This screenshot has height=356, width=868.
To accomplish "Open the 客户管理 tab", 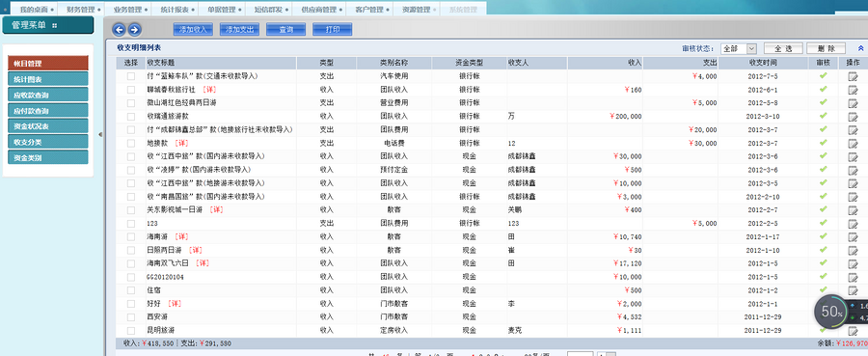I will point(369,10).
